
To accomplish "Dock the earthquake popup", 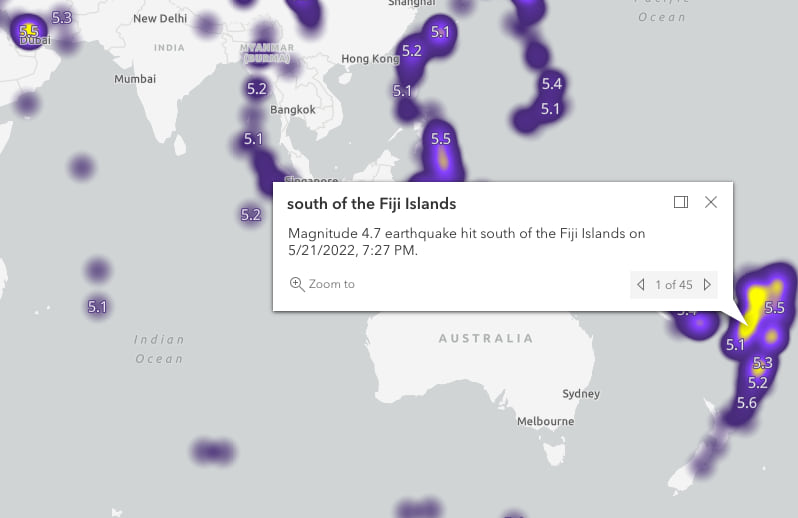I will [681, 202].
